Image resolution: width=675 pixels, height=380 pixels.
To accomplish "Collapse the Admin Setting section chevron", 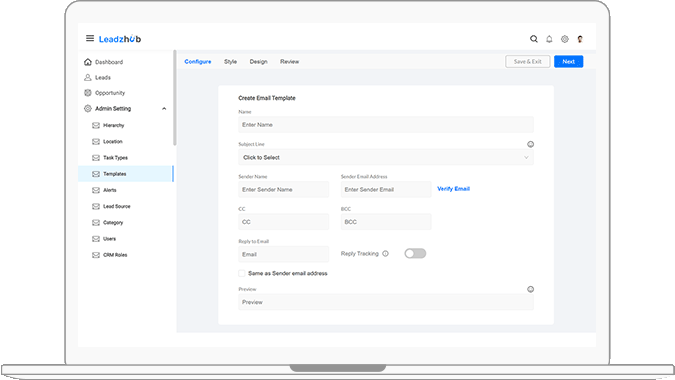I will (164, 108).
